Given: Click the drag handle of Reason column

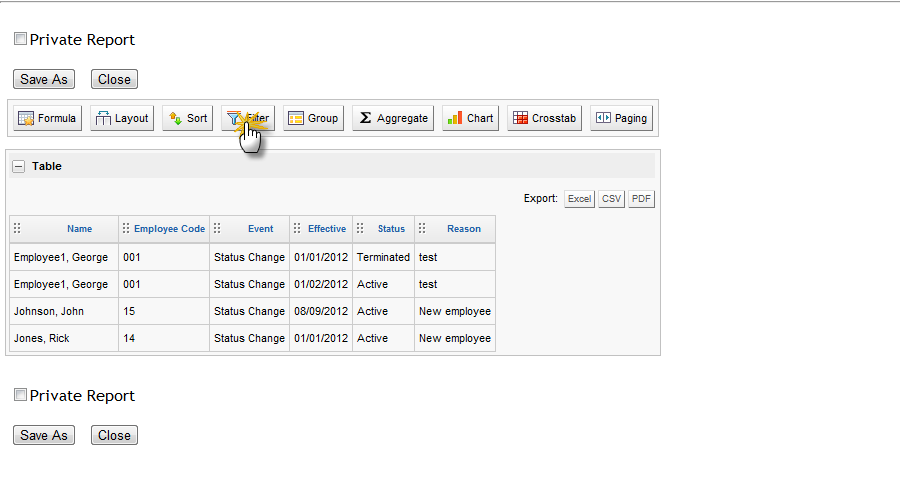Looking at the screenshot, I should pyautogui.click(x=422, y=228).
